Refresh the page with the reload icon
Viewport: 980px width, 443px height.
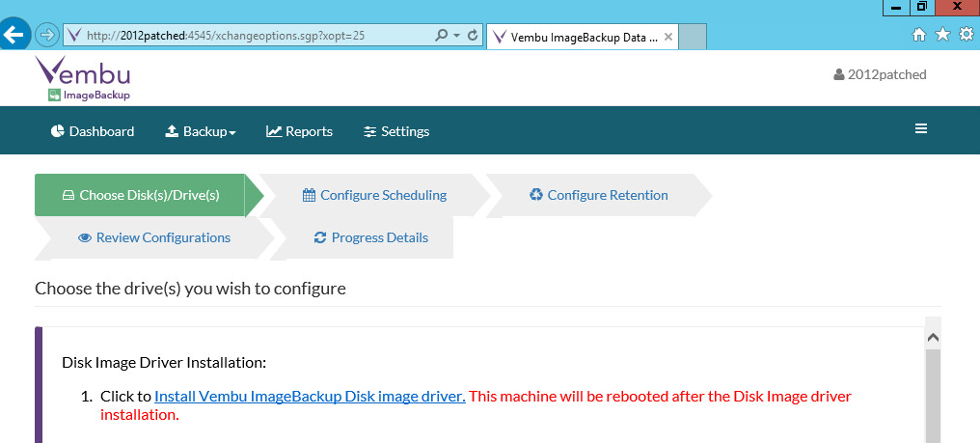click(474, 35)
